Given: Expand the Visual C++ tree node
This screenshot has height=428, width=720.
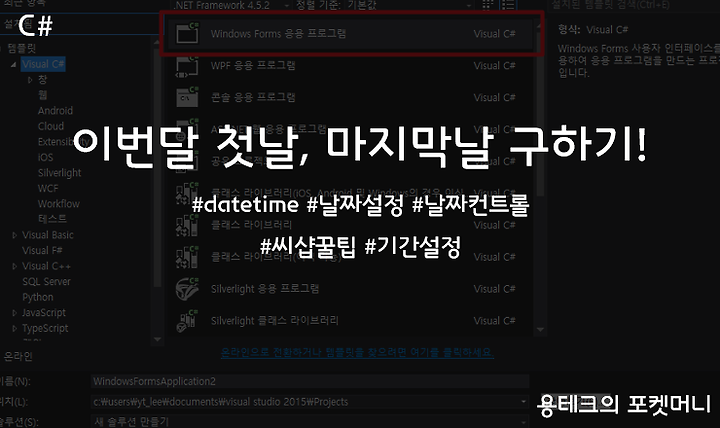Looking at the screenshot, I should tap(14, 266).
